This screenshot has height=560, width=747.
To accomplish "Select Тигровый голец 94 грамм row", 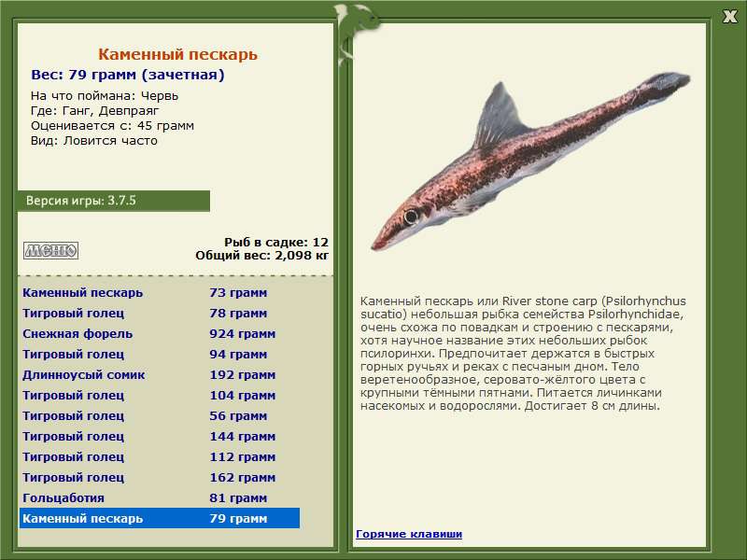I will tap(160, 355).
